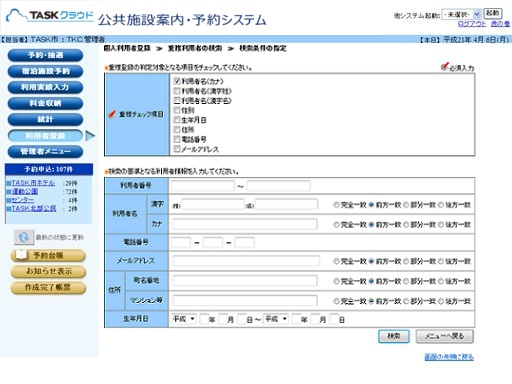
Task: Click the 起動 button at top right
Action: pyautogui.click(x=493, y=13)
